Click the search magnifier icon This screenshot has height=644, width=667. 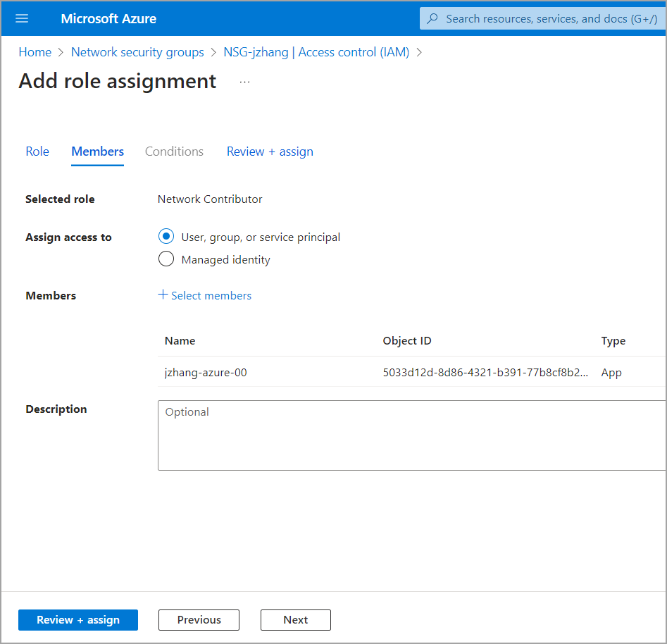point(433,18)
